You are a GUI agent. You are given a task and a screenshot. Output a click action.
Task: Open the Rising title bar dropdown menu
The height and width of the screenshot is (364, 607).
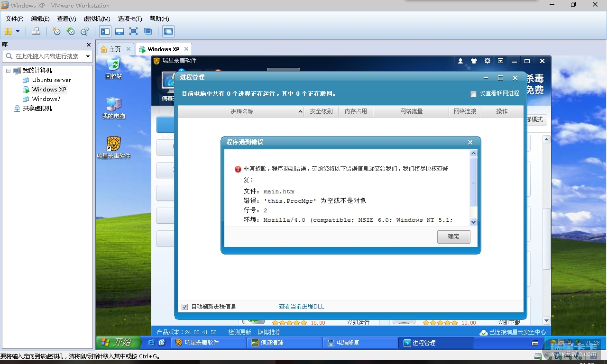pos(500,61)
